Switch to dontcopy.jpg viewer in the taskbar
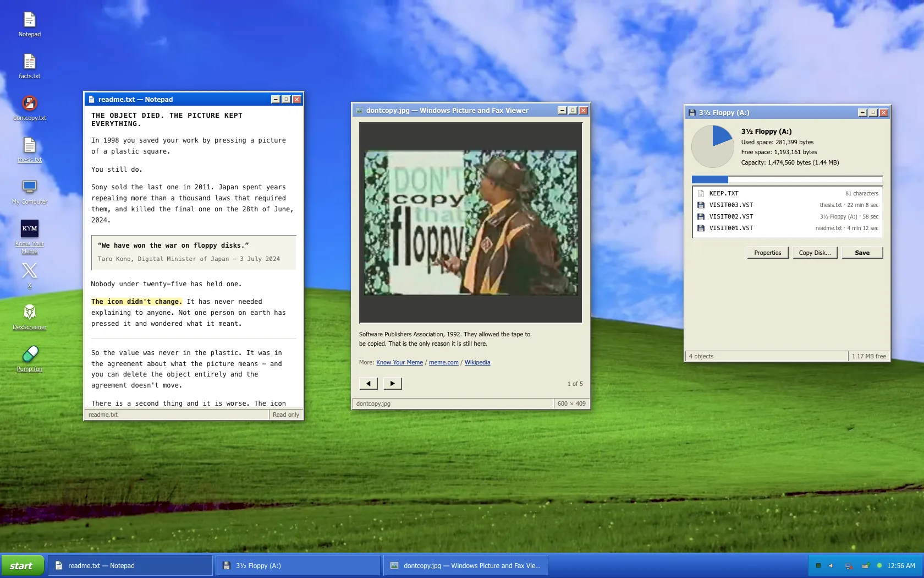This screenshot has width=924, height=578. point(466,566)
